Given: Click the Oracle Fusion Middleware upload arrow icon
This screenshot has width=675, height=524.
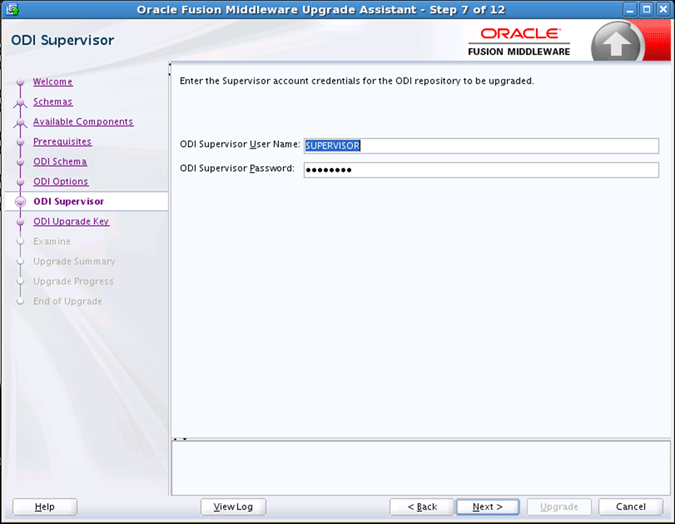Looking at the screenshot, I should (616, 43).
